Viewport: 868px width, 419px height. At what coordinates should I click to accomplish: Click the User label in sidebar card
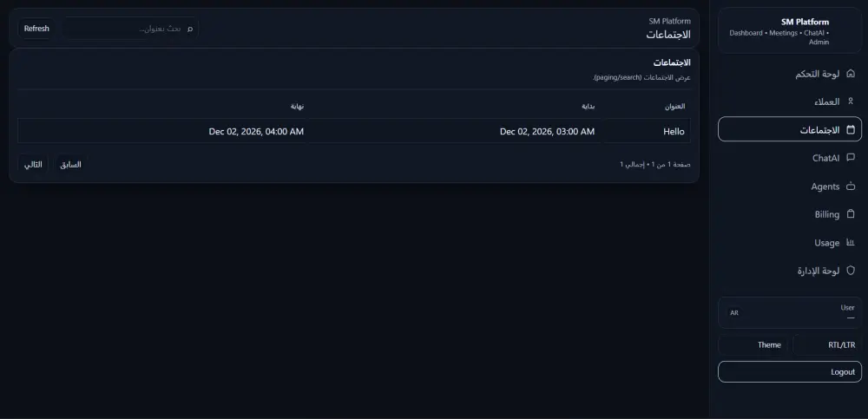point(847,308)
